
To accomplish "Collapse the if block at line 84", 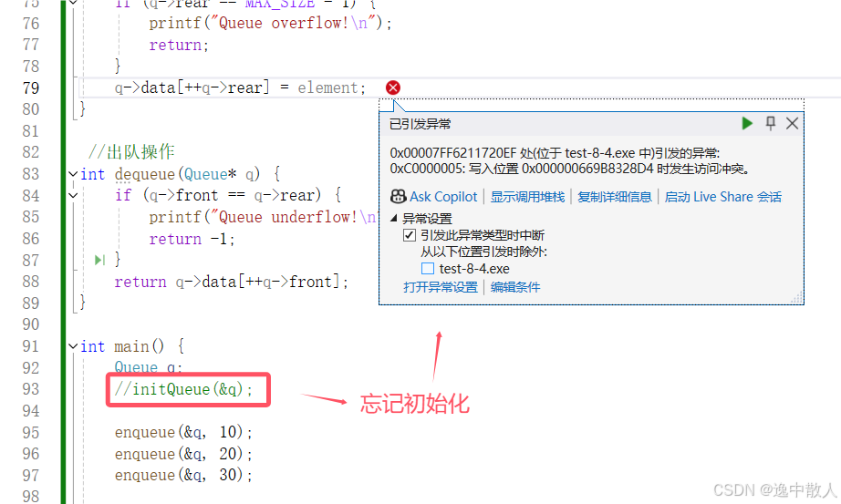I will 73,195.
